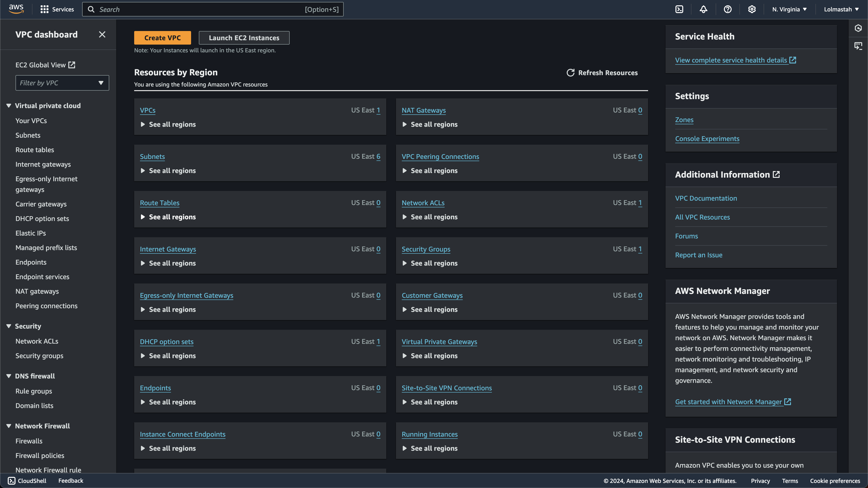Open the Customer Gateways resource link

[432, 295]
